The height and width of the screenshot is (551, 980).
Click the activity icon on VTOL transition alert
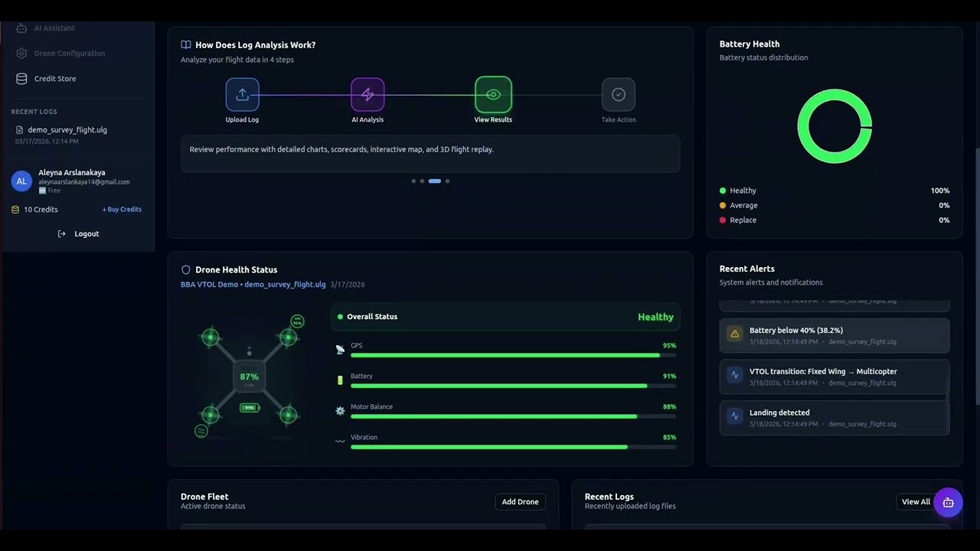pos(735,375)
